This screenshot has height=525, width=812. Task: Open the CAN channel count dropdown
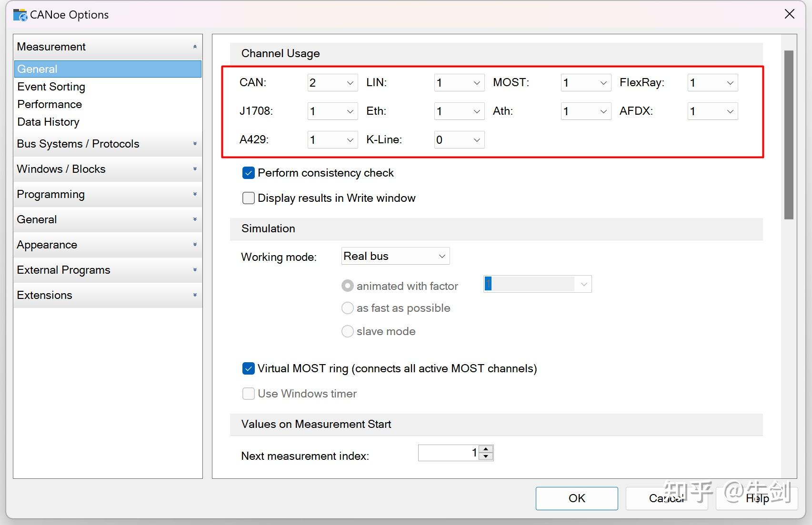tap(332, 83)
